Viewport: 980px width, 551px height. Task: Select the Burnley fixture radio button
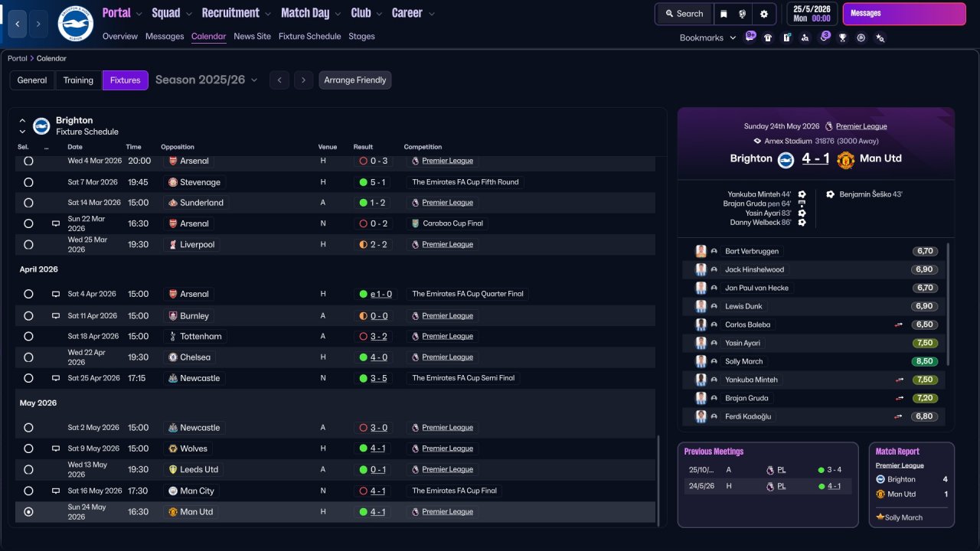coord(28,316)
